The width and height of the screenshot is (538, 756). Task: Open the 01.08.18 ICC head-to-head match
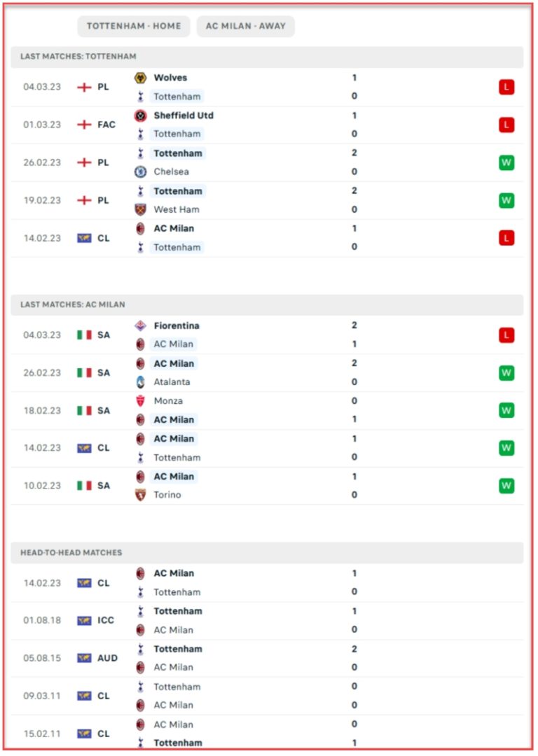click(x=267, y=621)
